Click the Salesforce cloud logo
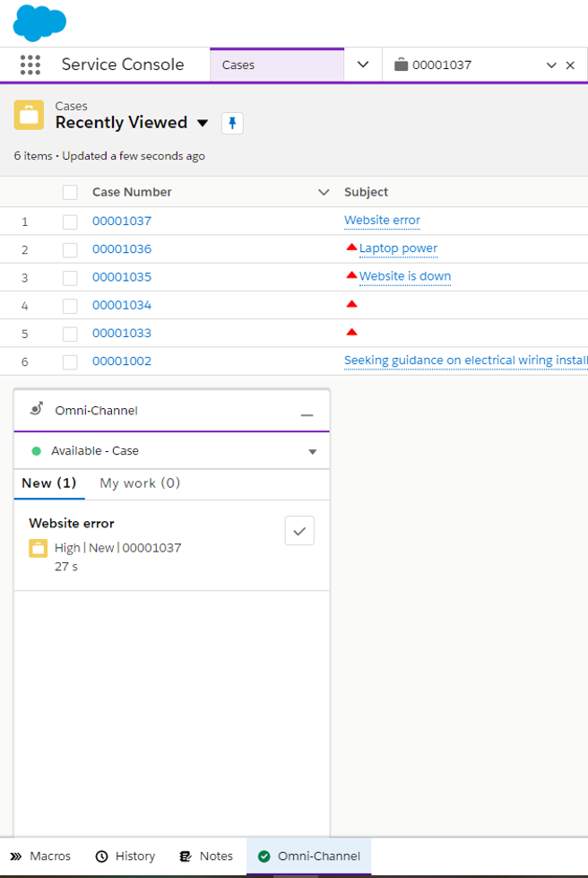The width and height of the screenshot is (588, 878). tap(39, 22)
